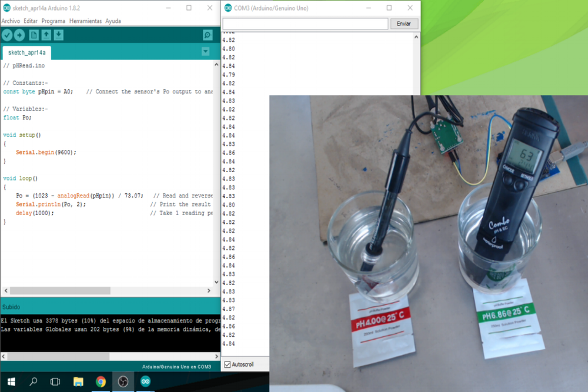Toggle the Autoscroll checkbox
588x392 pixels.
[x=226, y=364]
